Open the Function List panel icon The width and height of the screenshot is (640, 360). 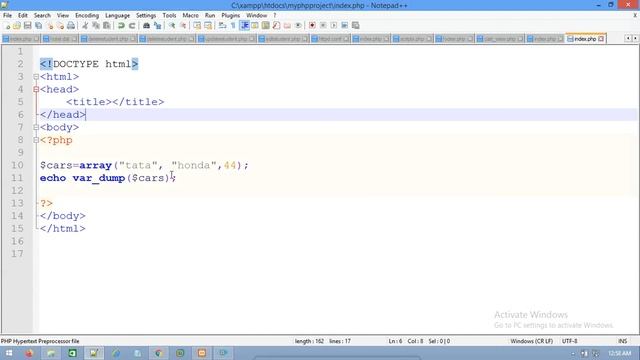tap(276, 26)
